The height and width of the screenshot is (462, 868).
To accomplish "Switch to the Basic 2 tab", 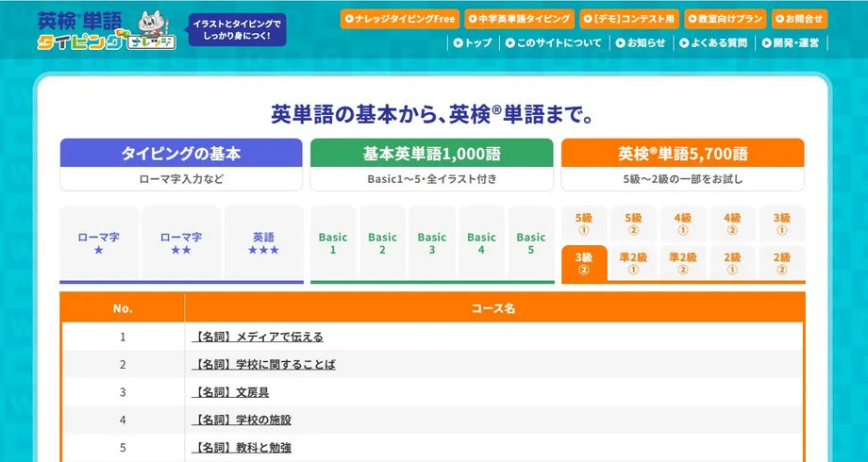I will pyautogui.click(x=382, y=243).
